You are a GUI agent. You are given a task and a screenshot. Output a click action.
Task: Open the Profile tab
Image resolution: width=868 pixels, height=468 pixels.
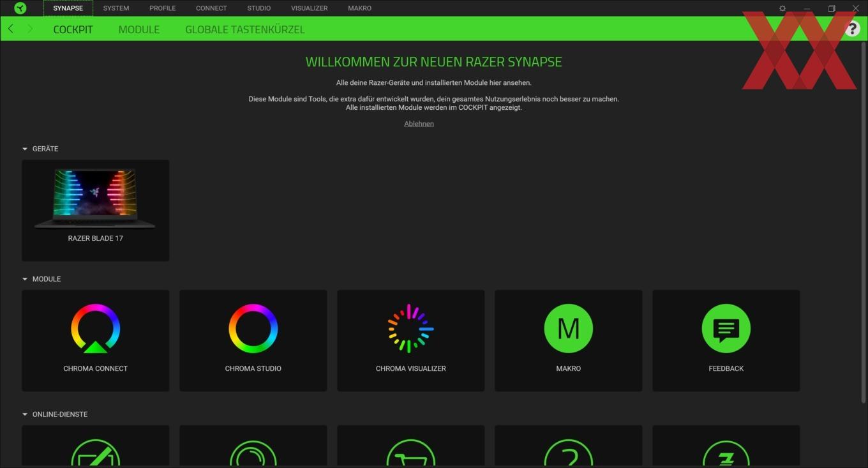point(163,8)
